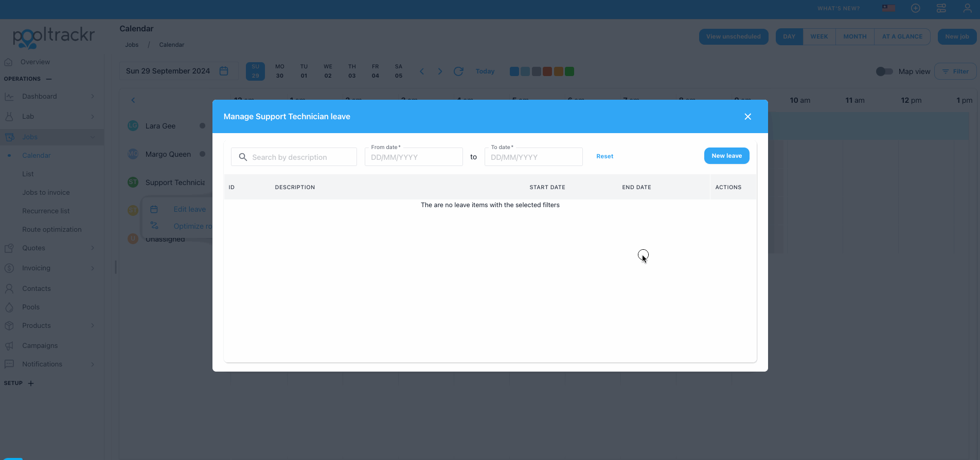This screenshot has width=980, height=460.
Task: Select Monday 30 in date strip
Action: click(279, 71)
